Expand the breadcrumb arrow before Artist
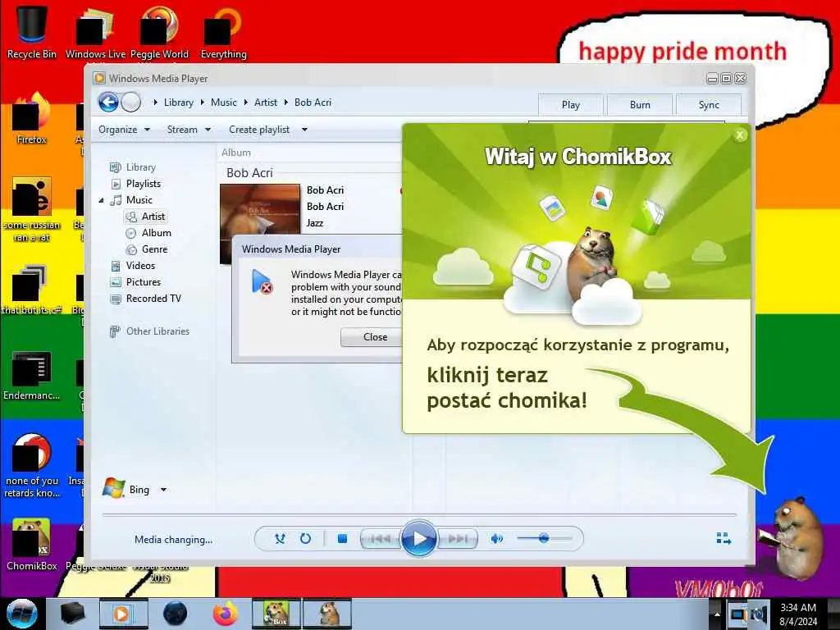 tap(246, 103)
